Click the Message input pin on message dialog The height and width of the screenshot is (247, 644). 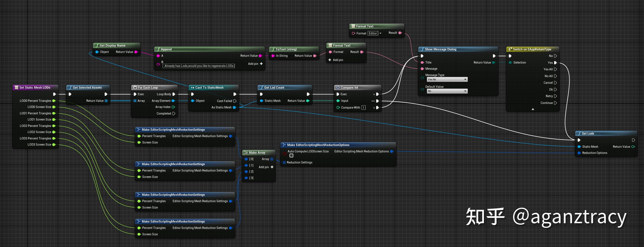pos(422,69)
